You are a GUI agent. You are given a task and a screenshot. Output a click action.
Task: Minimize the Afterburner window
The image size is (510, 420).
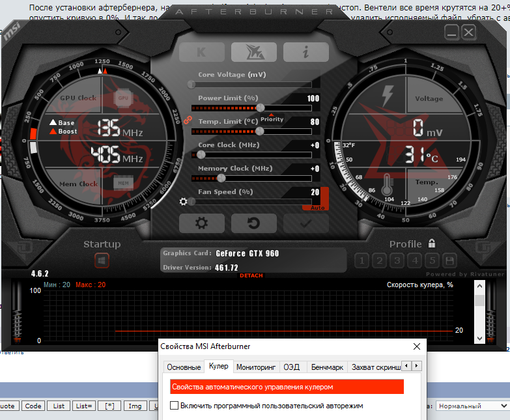click(451, 32)
